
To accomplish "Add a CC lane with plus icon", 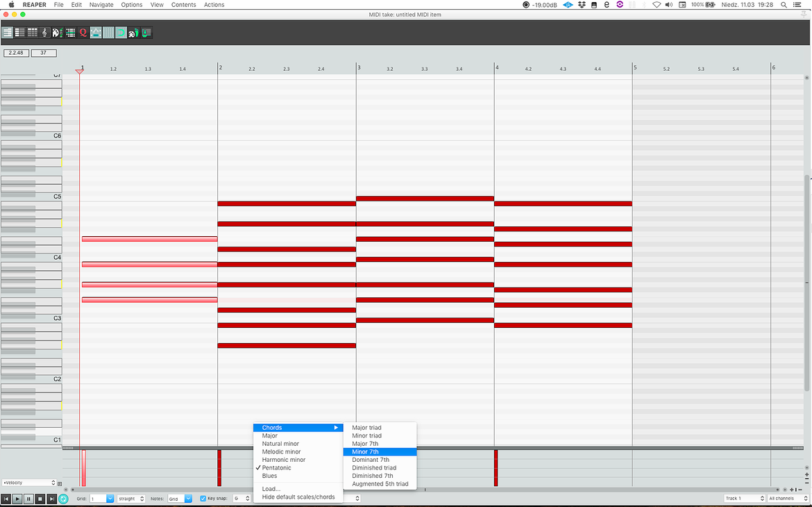I will [60, 483].
